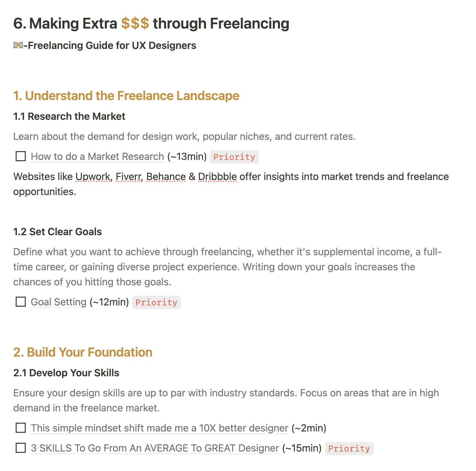Open the Goal Setting link

58,302
